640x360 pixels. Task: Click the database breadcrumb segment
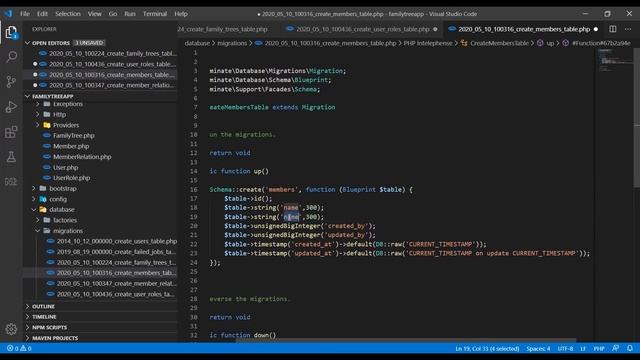[x=197, y=43]
